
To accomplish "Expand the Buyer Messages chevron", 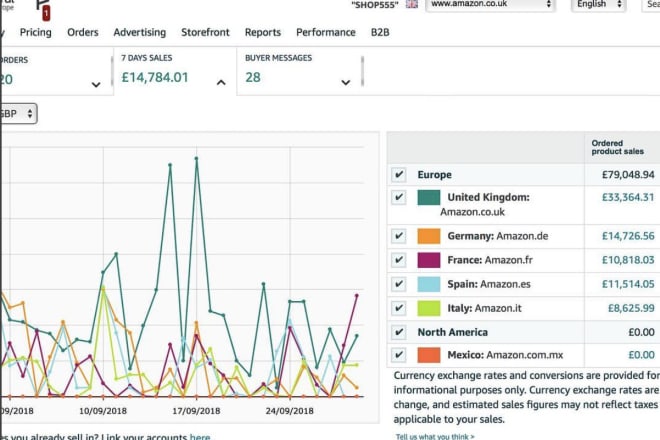I will 346,83.
